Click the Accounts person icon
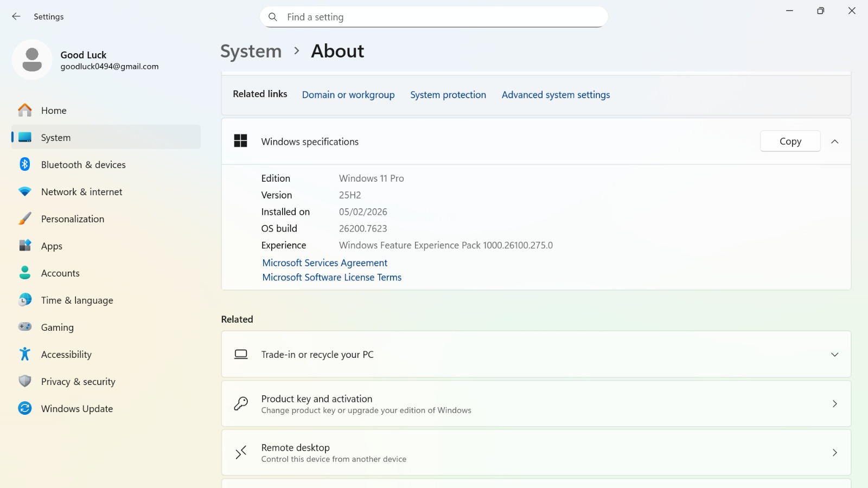The height and width of the screenshot is (488, 868). click(25, 273)
